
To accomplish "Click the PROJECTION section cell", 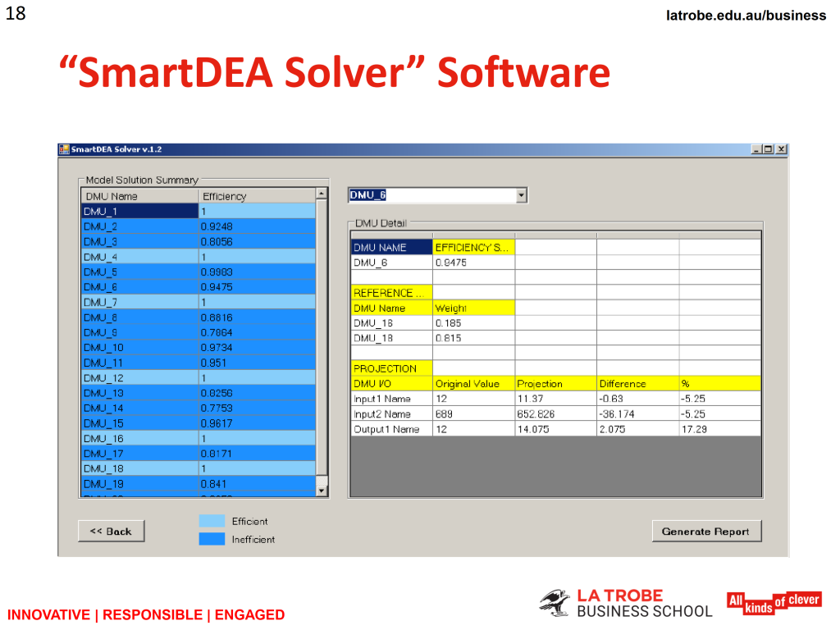I will click(x=391, y=368).
